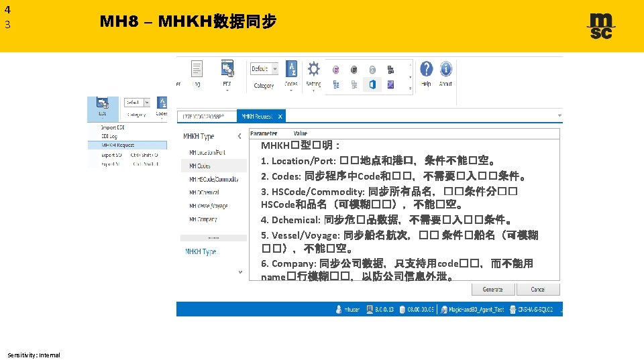Click the Cancel button
Viewport: 644px width, 362px height.
point(538,290)
